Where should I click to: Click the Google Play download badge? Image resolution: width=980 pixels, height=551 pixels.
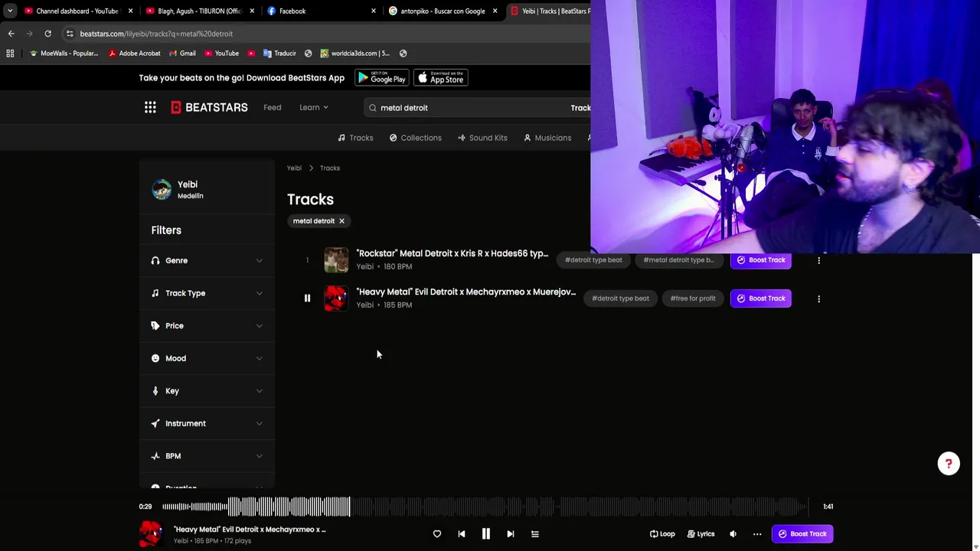point(381,78)
